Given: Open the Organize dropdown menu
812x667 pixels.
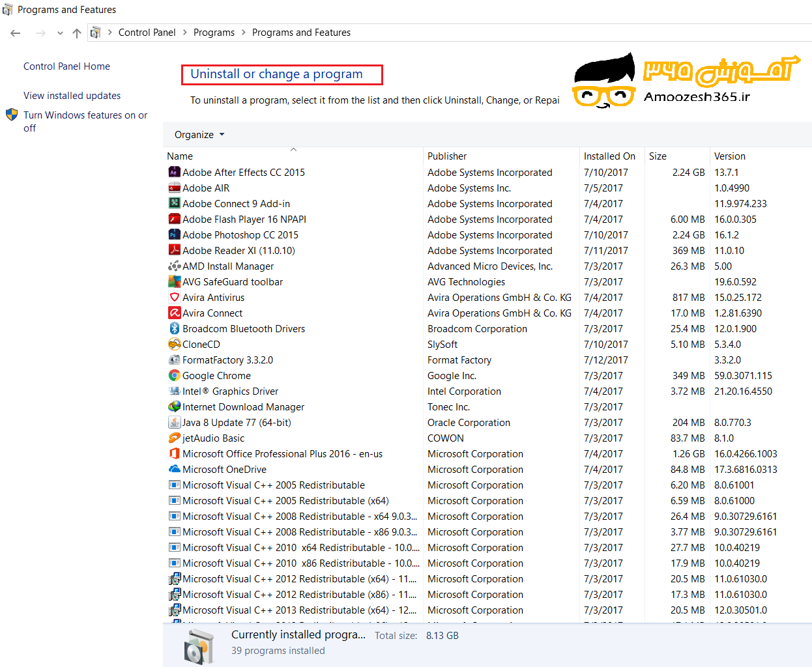Looking at the screenshot, I should click(x=199, y=134).
